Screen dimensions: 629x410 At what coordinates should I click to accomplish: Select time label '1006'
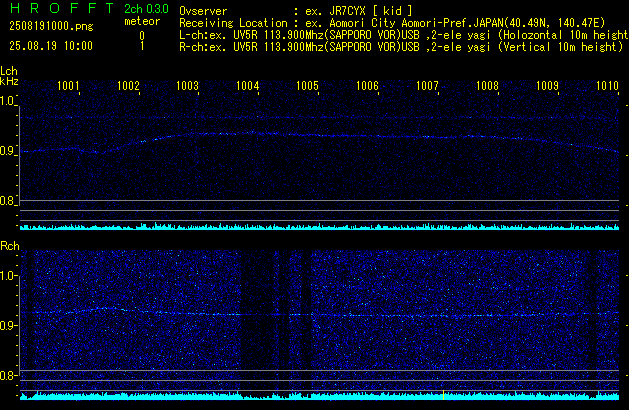tap(367, 86)
